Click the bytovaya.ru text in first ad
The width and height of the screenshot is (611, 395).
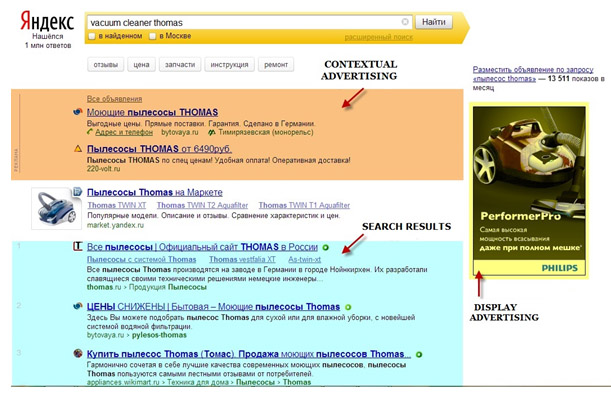click(180, 132)
